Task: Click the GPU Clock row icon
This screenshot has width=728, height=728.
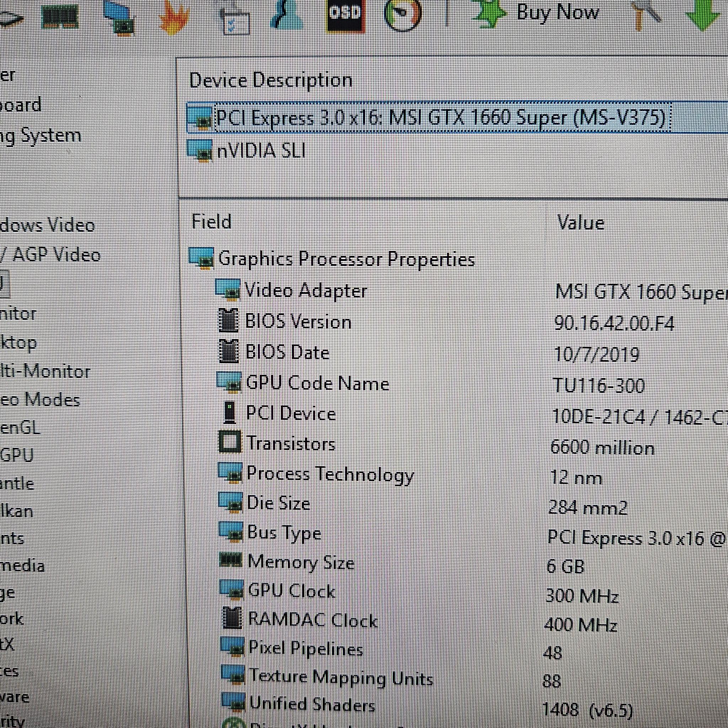Action: (x=232, y=589)
